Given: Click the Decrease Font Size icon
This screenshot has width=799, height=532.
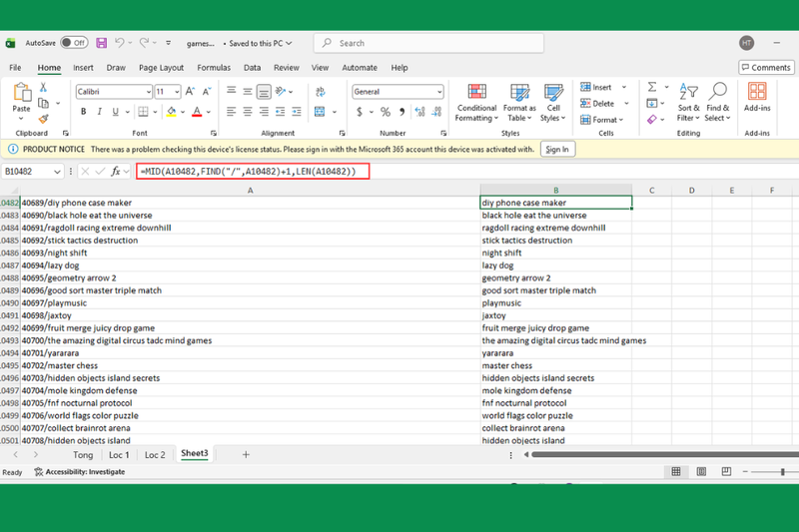Looking at the screenshot, I should (207, 92).
